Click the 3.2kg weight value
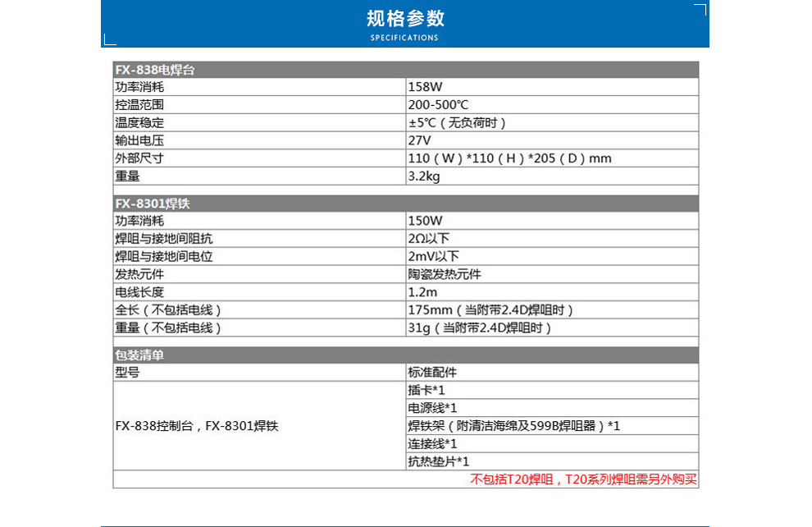Viewport: 812px width, 527px height. point(423,176)
